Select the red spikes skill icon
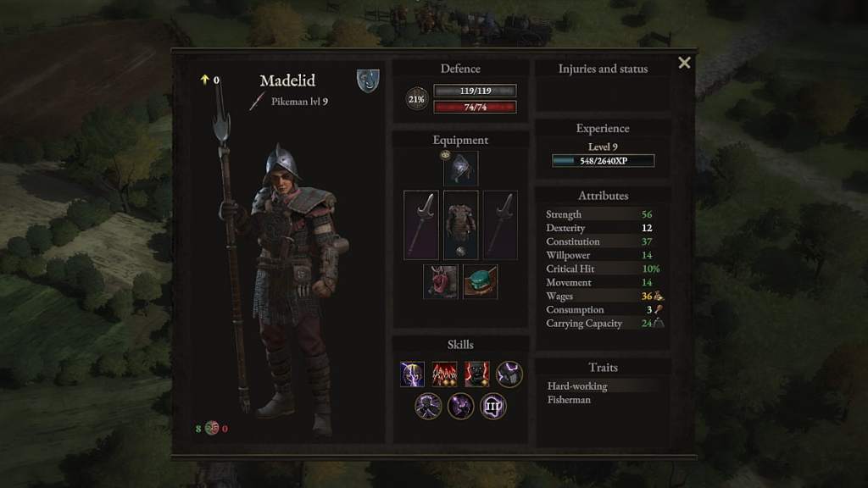The image size is (868, 488). coord(444,374)
